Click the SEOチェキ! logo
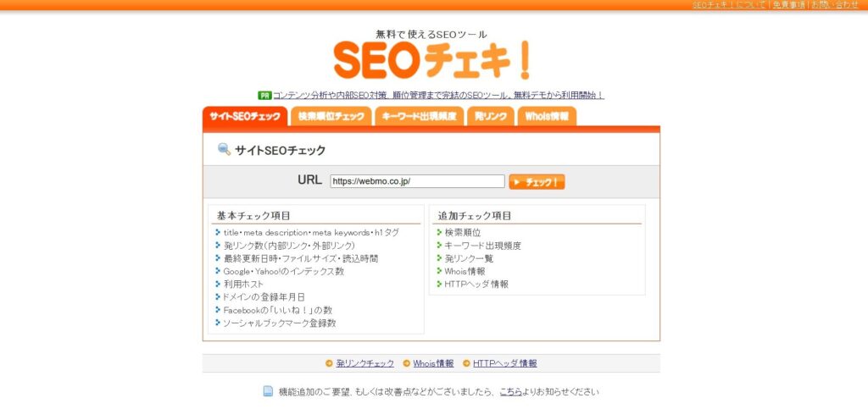 [x=432, y=60]
